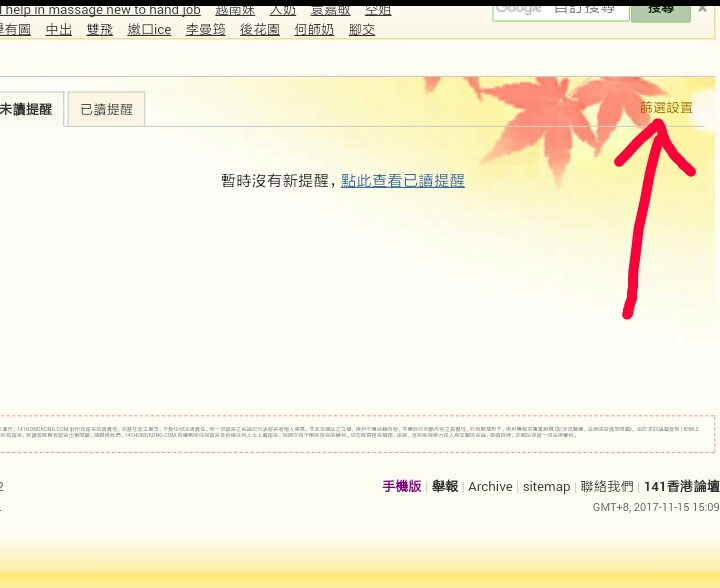Open the 雙飛 tag link
This screenshot has height=588, width=720.
[100, 30]
